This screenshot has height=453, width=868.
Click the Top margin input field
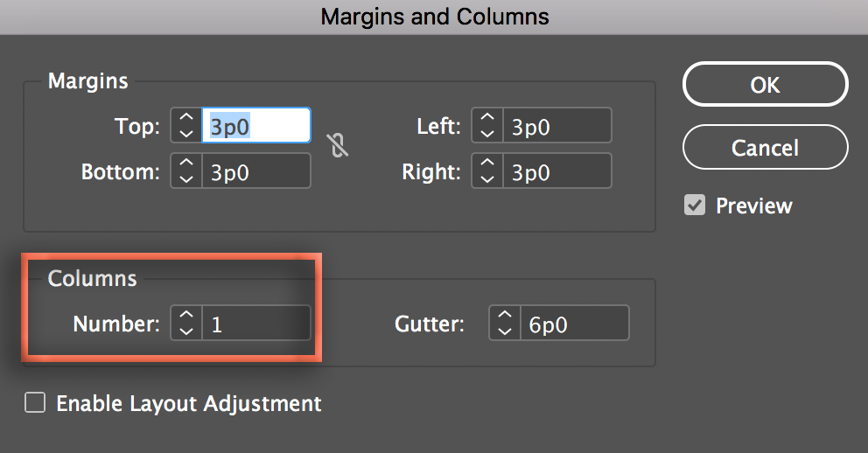[255, 126]
